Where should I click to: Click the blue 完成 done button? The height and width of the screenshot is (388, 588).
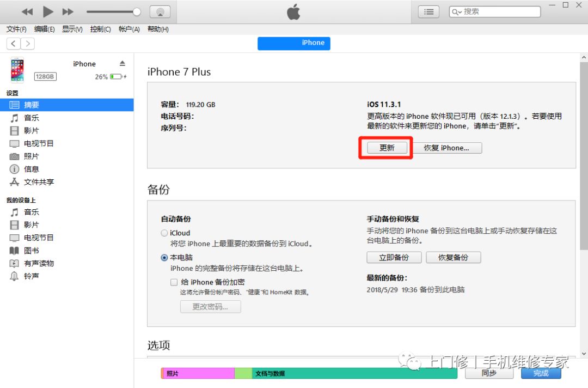coord(541,373)
